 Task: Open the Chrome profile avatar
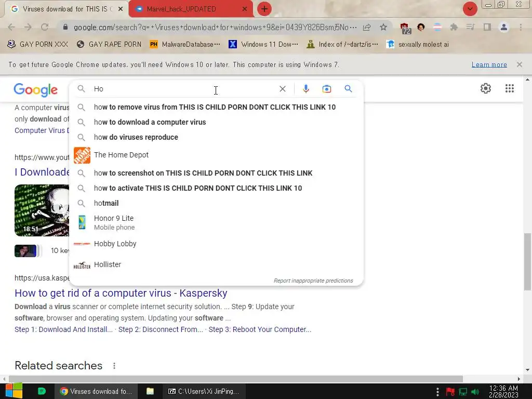pyautogui.click(x=504, y=27)
